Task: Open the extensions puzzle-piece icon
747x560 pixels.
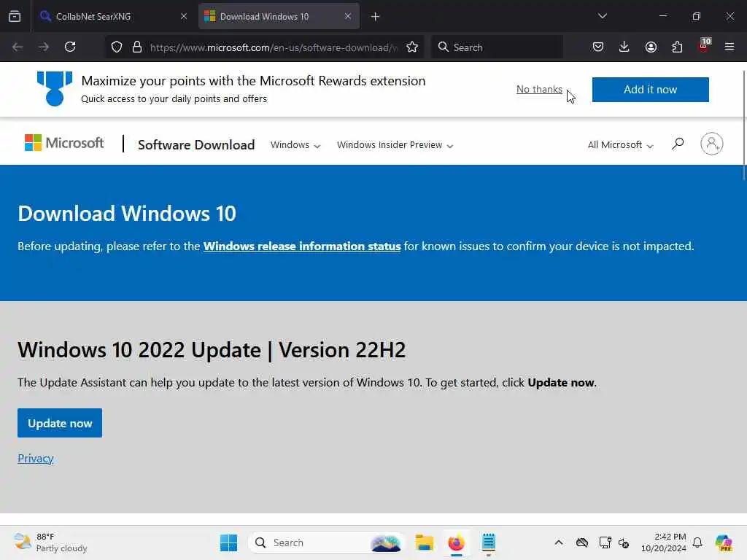Action: click(677, 47)
